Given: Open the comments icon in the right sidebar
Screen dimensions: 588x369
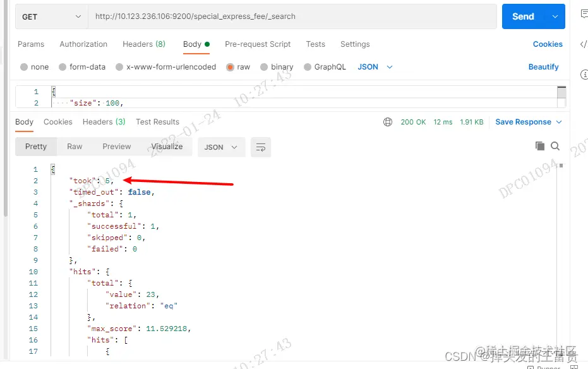Looking at the screenshot, I should 584,15.
